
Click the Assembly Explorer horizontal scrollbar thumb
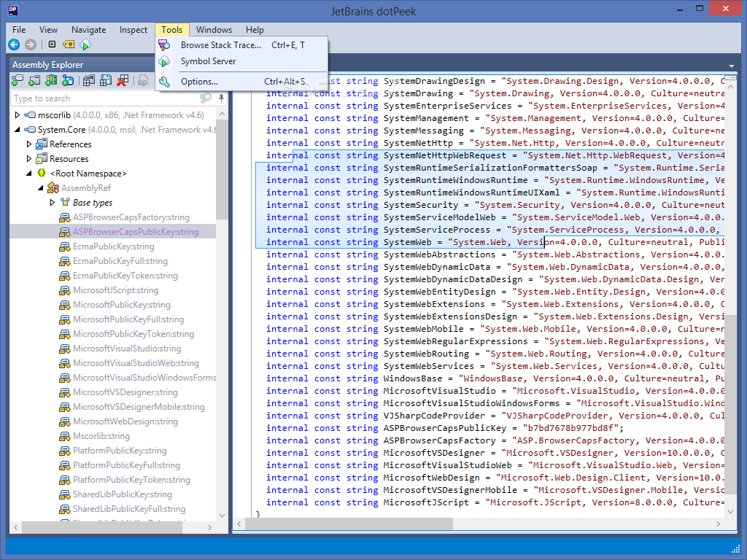click(102, 526)
